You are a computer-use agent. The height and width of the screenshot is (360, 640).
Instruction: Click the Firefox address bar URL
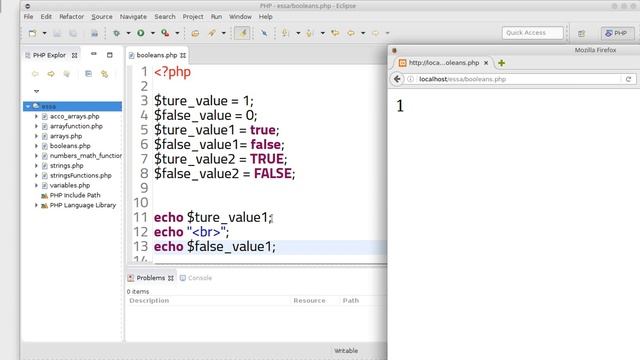[462, 79]
